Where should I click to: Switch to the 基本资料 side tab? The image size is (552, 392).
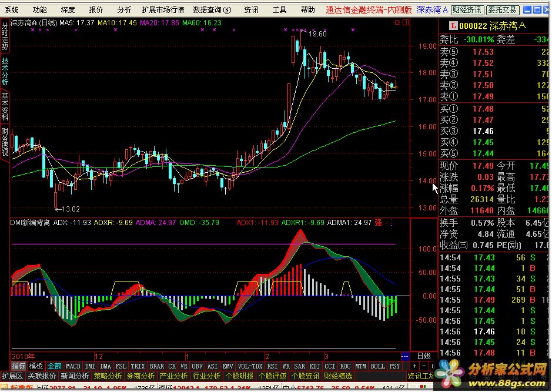(5, 106)
